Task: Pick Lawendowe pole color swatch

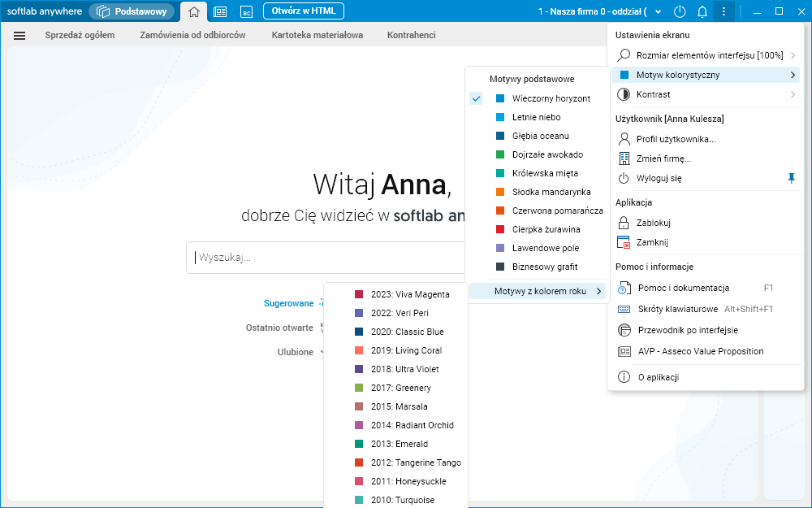Action: pos(500,248)
